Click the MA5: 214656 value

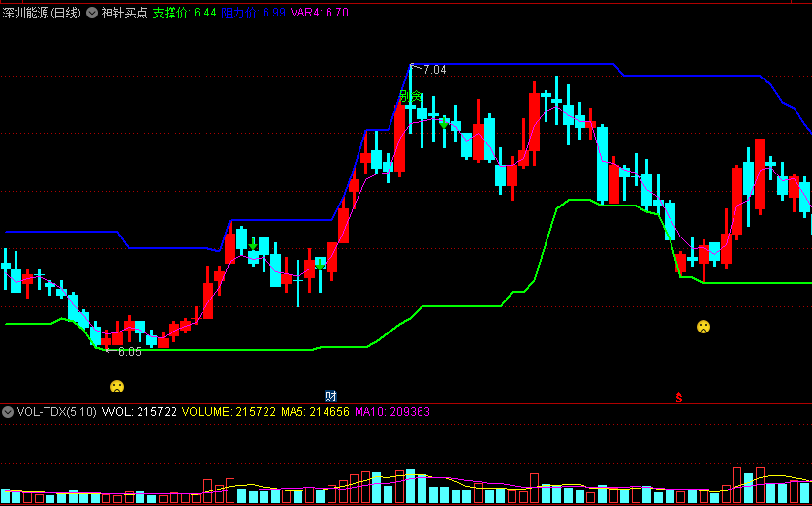(x=315, y=412)
